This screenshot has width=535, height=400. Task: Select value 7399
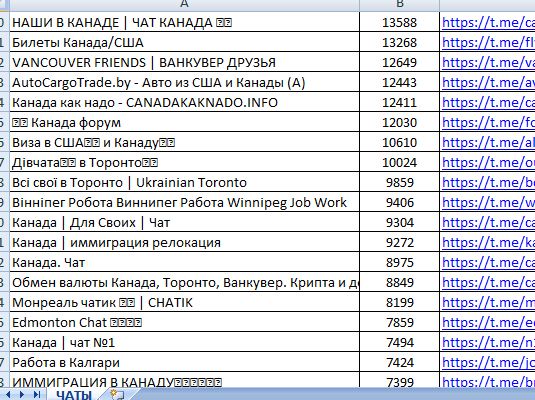tap(400, 381)
